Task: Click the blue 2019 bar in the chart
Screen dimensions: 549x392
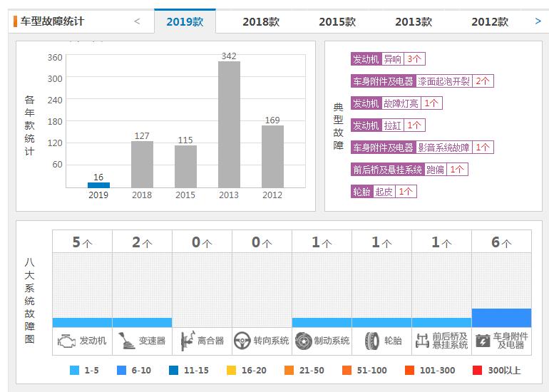Action: (98, 185)
